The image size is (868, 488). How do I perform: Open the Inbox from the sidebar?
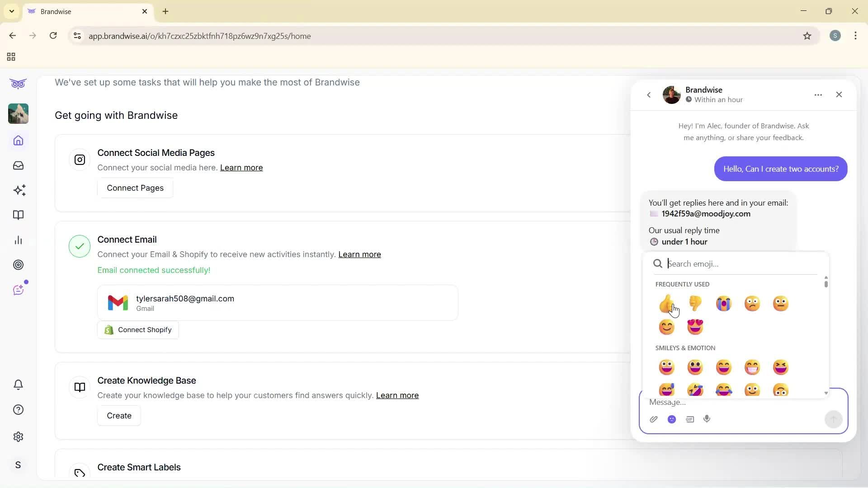tap(18, 165)
